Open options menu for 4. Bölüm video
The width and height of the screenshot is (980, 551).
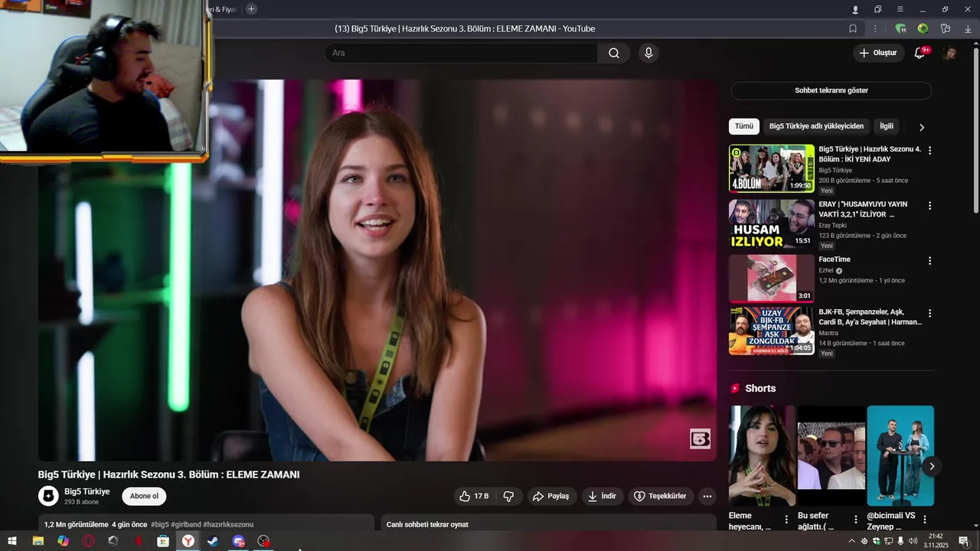click(x=930, y=151)
